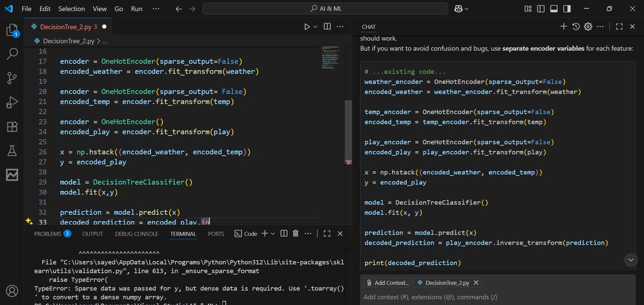
Task: Split the terminal
Action: [x=283, y=234]
